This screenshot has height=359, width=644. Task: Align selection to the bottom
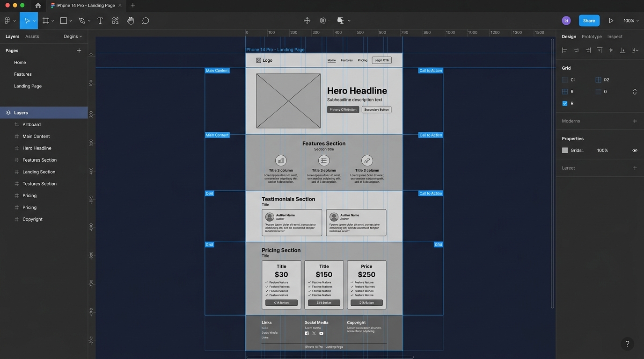[x=622, y=50]
